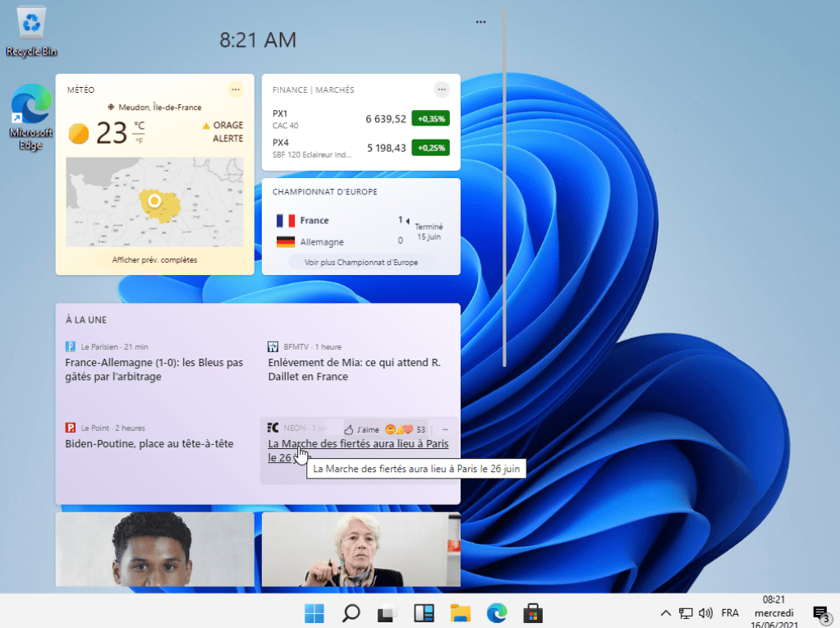Open Search from the taskbar
840x628 pixels.
[x=351, y=612]
